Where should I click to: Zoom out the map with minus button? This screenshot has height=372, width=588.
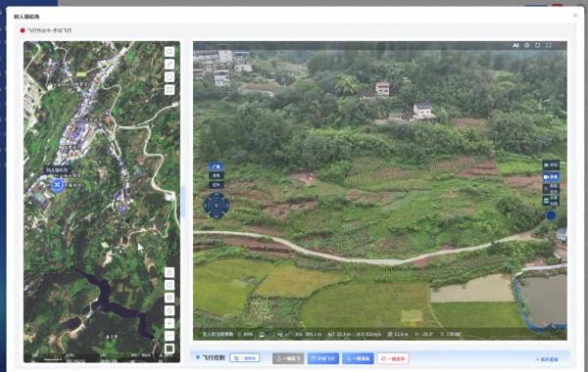tap(170, 336)
